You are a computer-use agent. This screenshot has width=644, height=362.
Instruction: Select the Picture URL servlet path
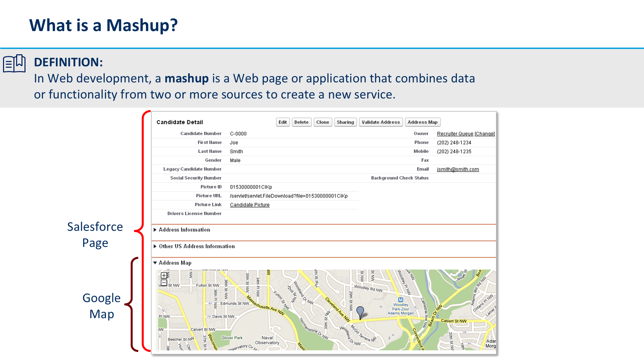[x=289, y=196]
